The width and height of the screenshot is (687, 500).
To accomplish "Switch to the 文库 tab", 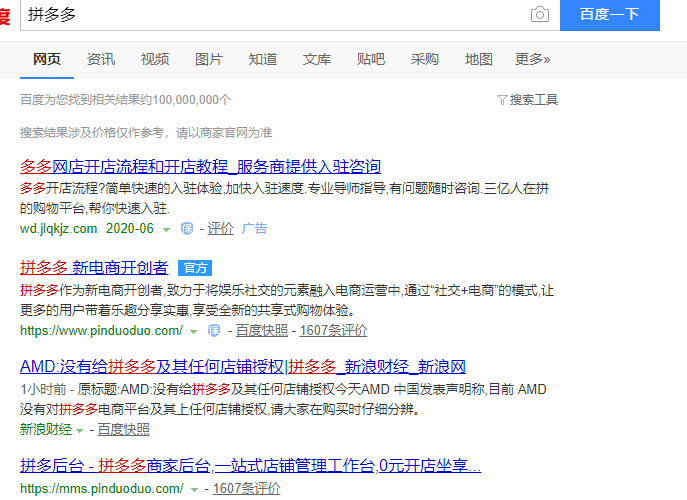I will (317, 59).
